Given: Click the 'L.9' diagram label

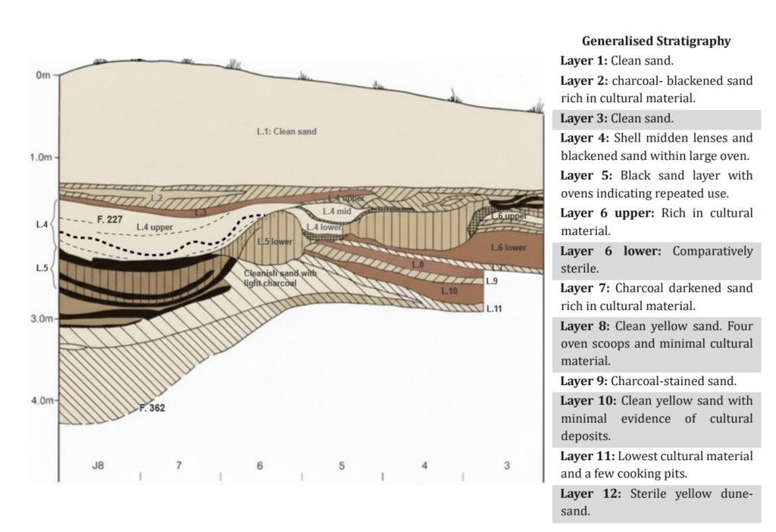Looking at the screenshot, I should 491,281.
